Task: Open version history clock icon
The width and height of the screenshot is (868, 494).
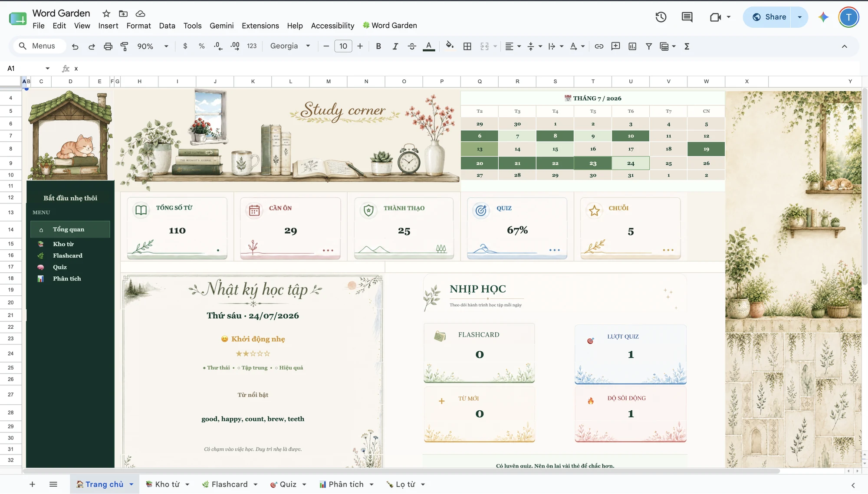Action: [x=661, y=17]
